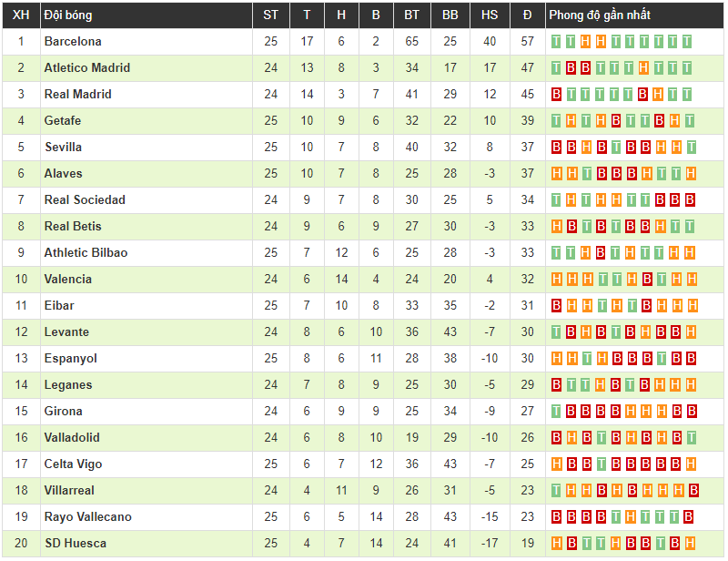Viewport: 728px width, 561px height.
Task: Click the Đội bóng column header
Action: click(x=68, y=15)
